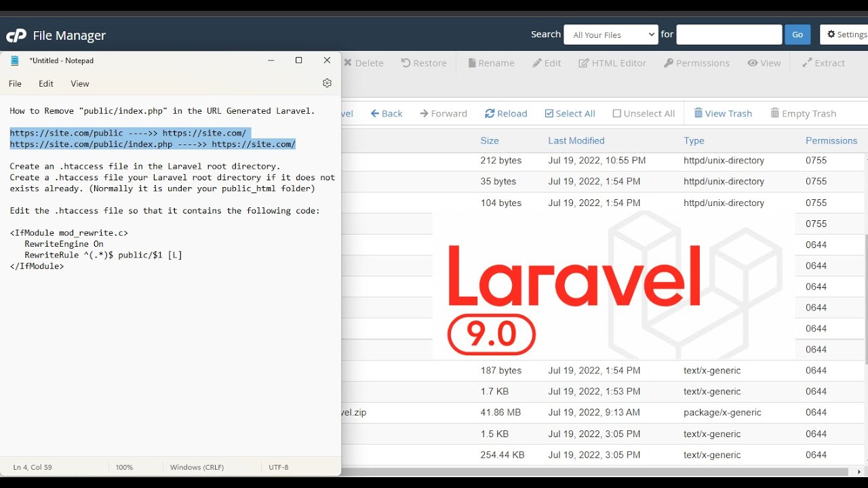
Task: Click the 1.5 KB size cell
Action: (494, 434)
